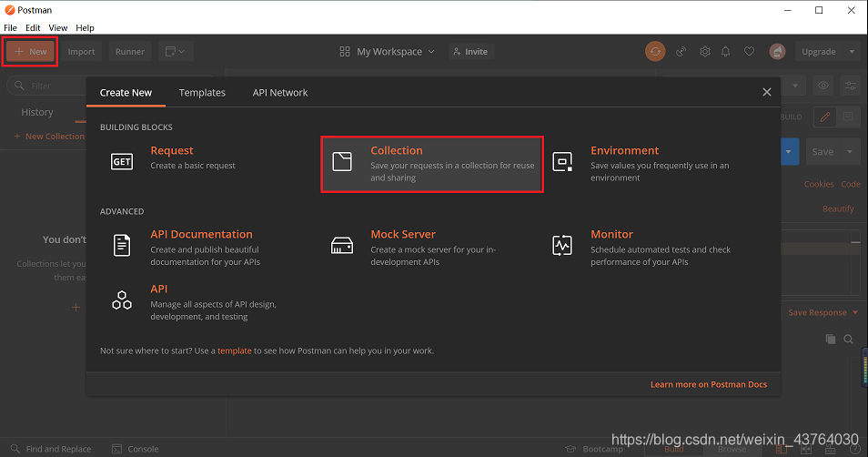Click the Upgrade button
Image resolution: width=868 pixels, height=457 pixels.
pos(819,52)
